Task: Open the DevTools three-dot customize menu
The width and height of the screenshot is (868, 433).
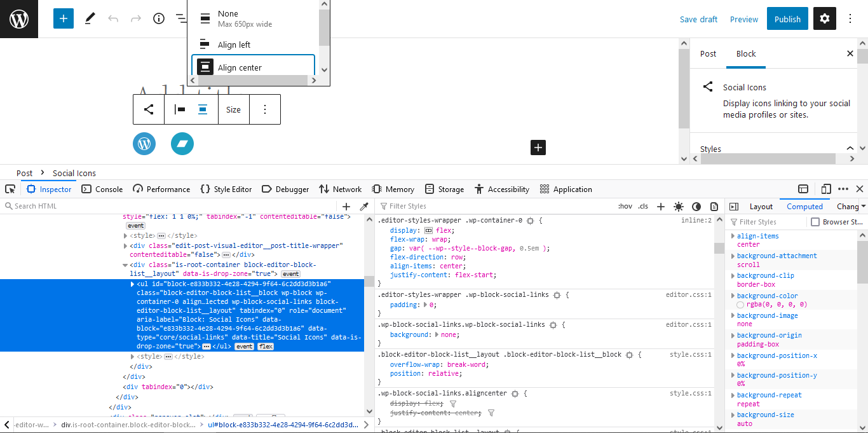Action: point(843,189)
